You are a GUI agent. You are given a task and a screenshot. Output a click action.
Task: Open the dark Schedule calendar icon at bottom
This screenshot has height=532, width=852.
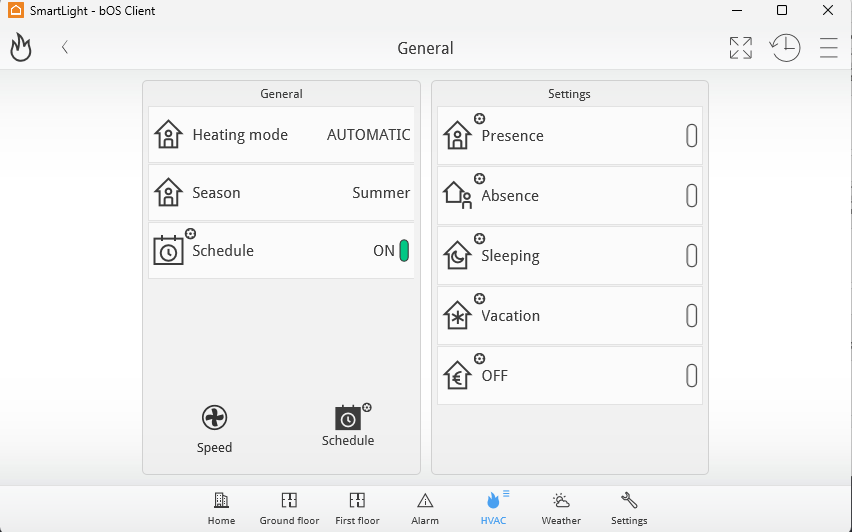point(348,417)
